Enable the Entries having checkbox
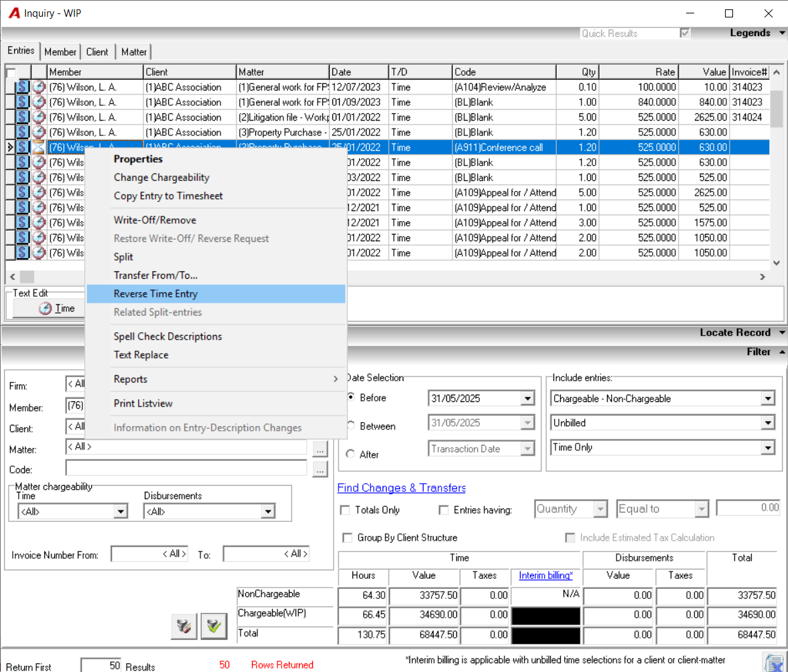The image size is (788, 672). 444,510
